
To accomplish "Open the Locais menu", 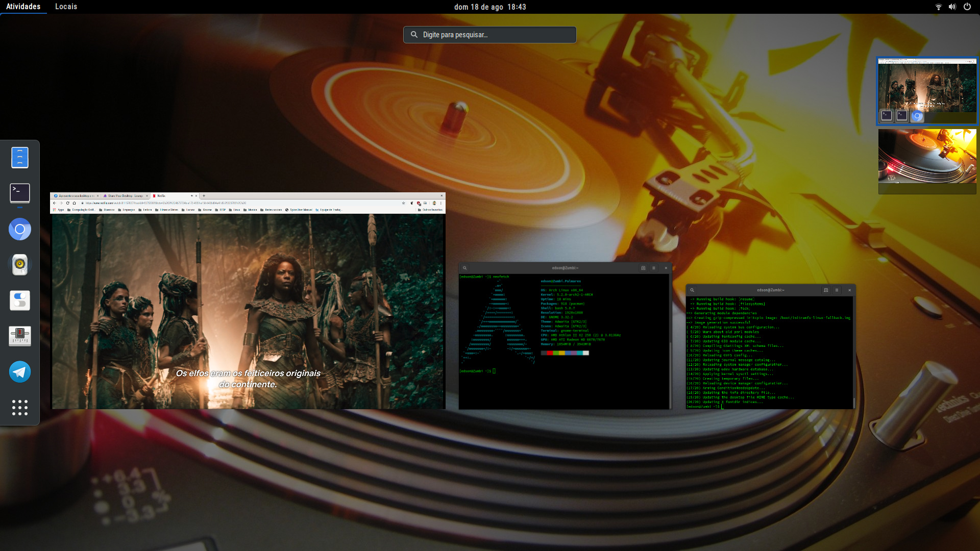I will tap(66, 7).
